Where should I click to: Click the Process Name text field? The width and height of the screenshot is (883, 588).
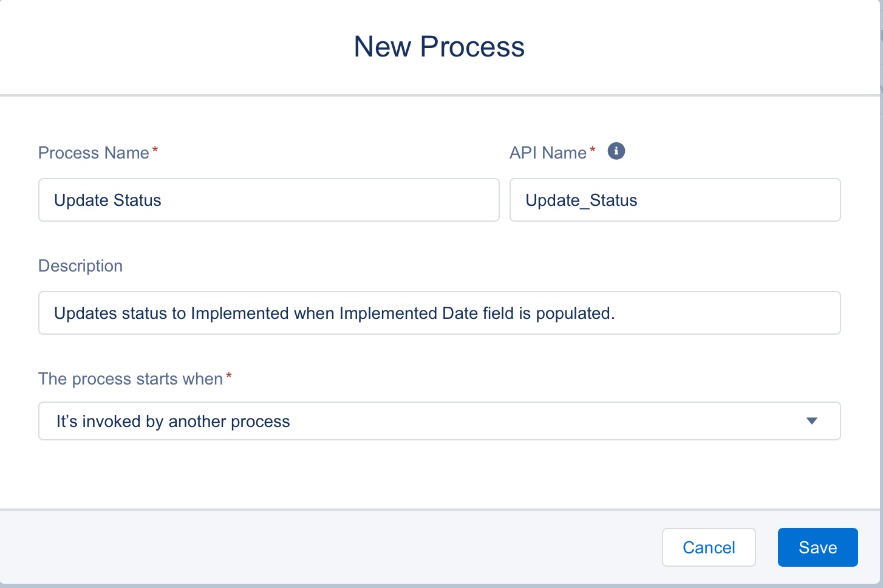[x=268, y=200]
